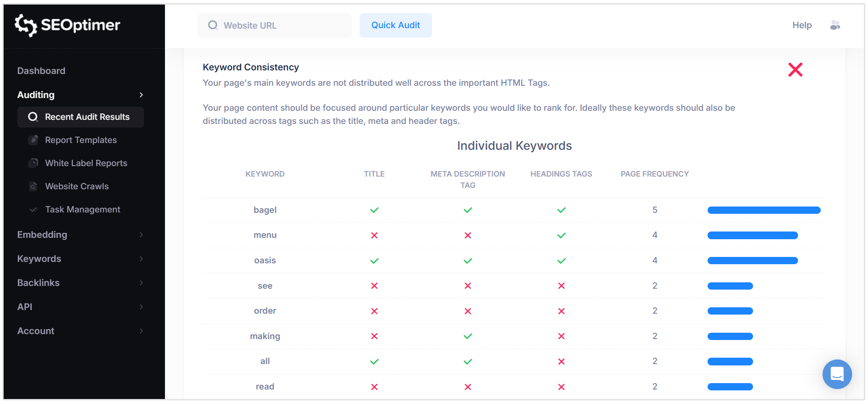Viewport: 868px width, 404px height.
Task: Click the Recent Audit Results magnifier icon
Action: tap(33, 117)
